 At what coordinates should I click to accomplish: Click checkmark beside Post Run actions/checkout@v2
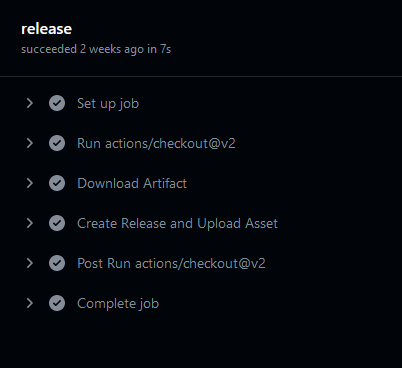57,263
